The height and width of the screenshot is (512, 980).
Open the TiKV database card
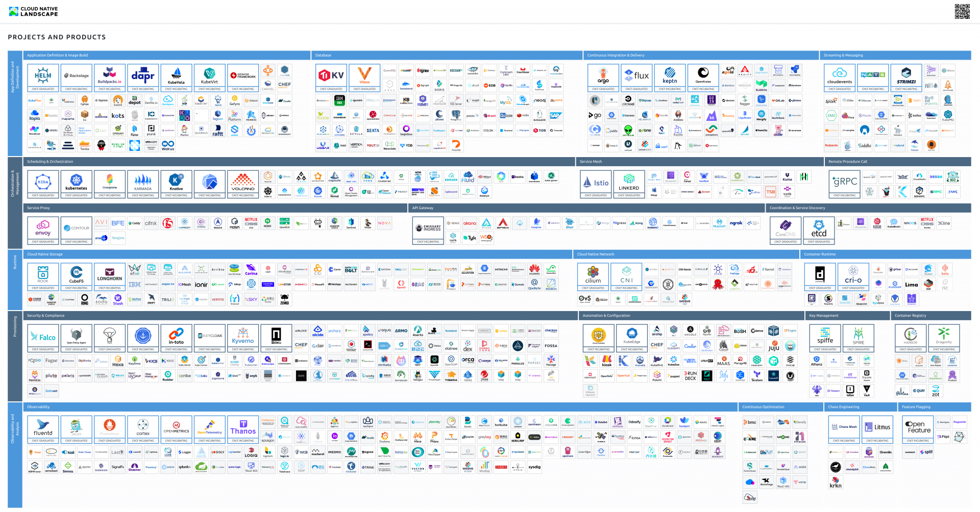[x=331, y=78]
